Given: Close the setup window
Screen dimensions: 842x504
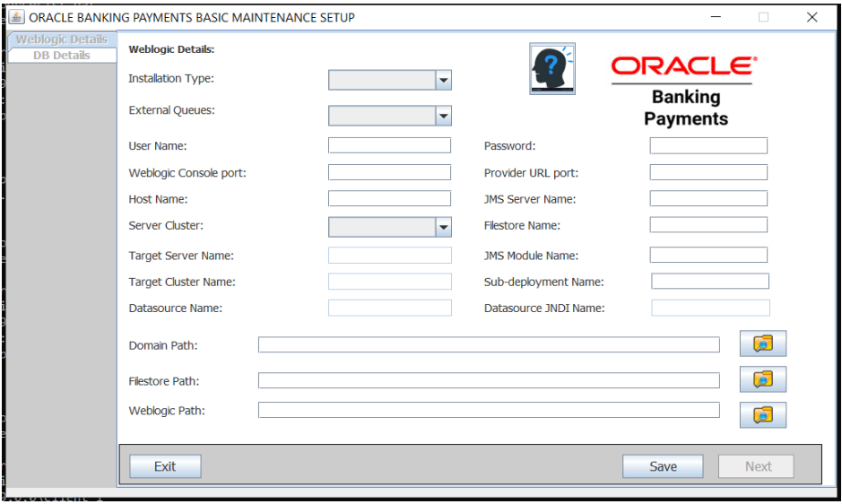Looking at the screenshot, I should (812, 17).
